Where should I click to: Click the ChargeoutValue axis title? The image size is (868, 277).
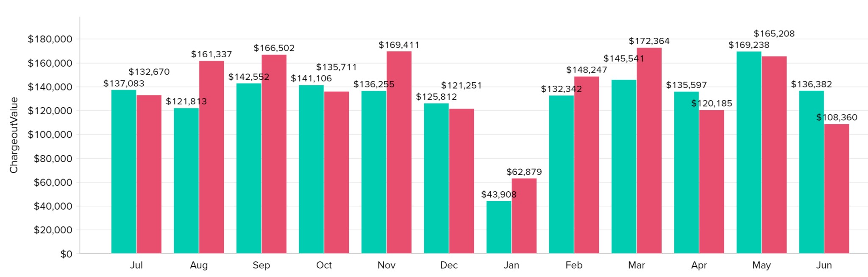pyautogui.click(x=14, y=135)
